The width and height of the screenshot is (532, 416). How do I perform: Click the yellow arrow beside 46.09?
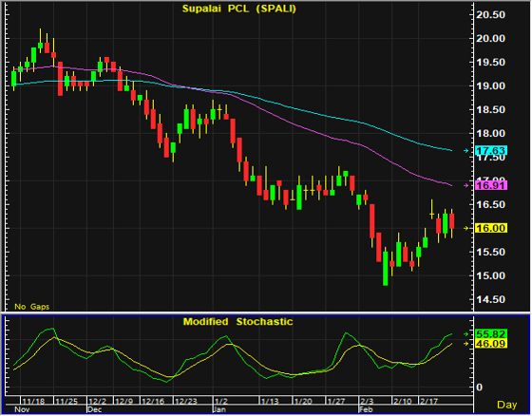(466, 344)
